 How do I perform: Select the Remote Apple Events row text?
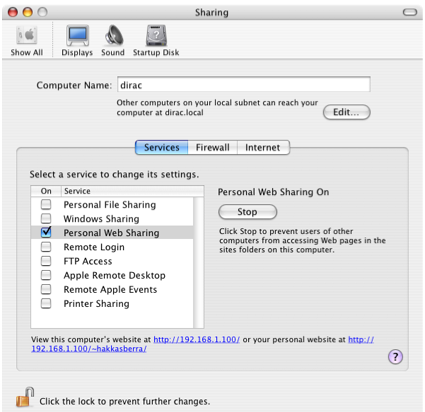(110, 289)
